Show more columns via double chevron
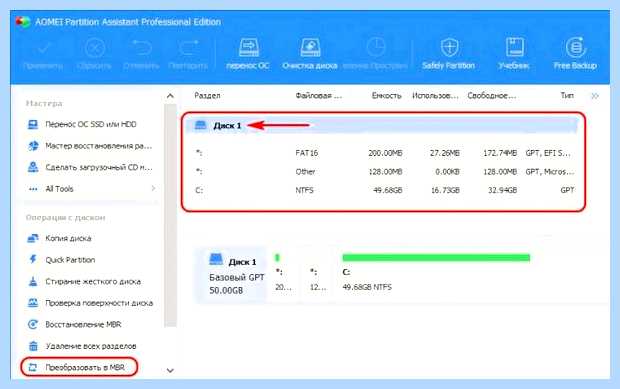The height and width of the screenshot is (389, 620). pos(595,96)
